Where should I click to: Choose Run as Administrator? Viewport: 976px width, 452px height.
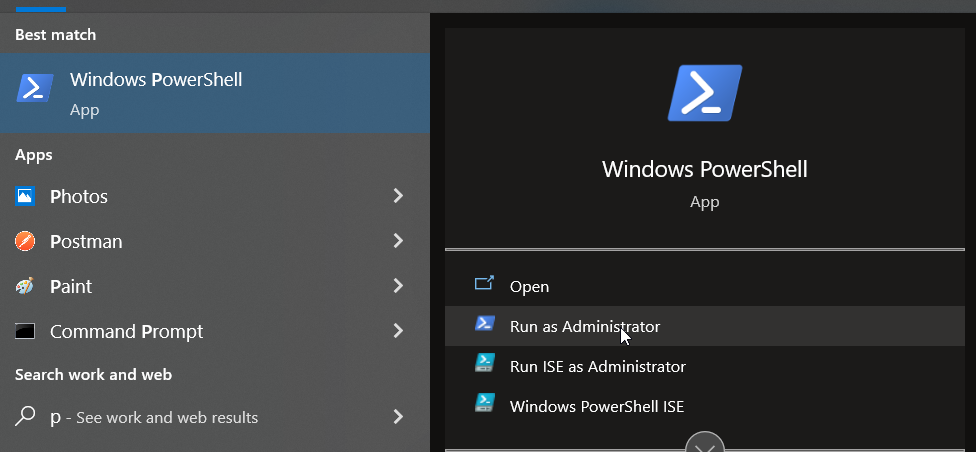tap(705, 326)
